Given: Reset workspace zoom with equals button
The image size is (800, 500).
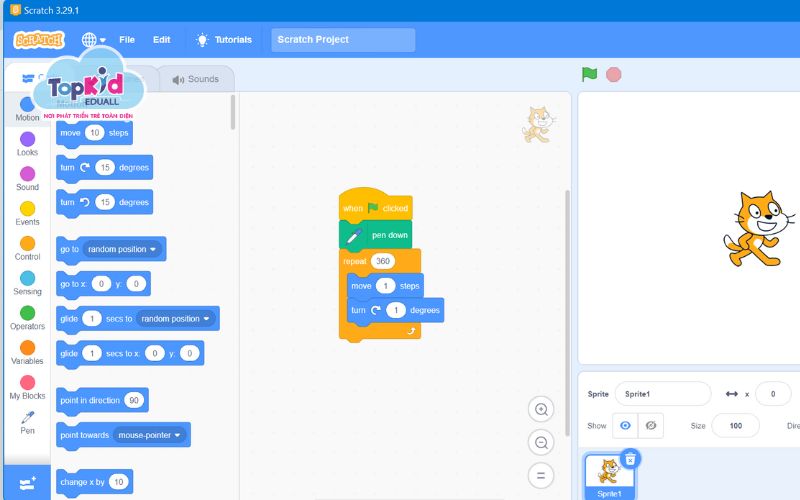Looking at the screenshot, I should point(541,476).
